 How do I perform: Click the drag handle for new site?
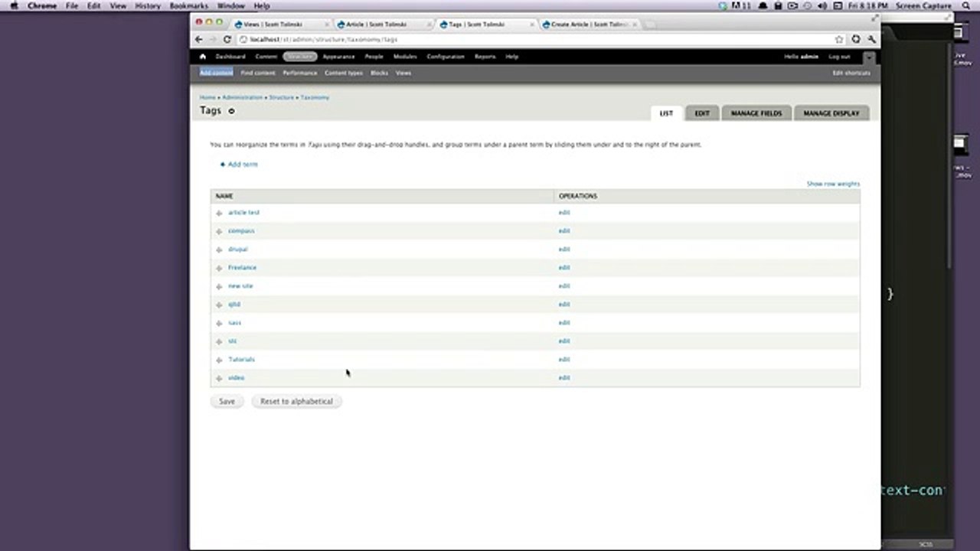(219, 286)
